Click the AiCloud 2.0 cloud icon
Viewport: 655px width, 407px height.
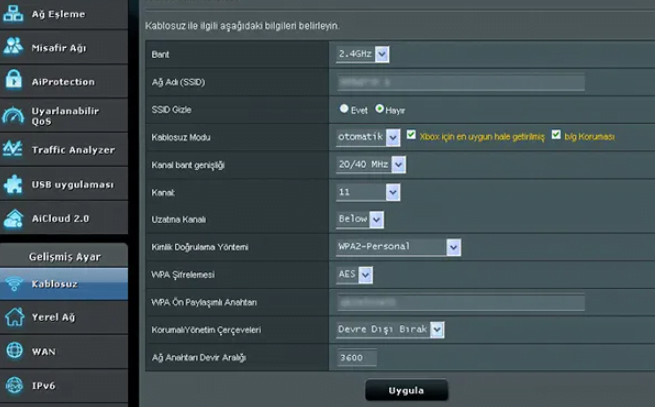tap(14, 218)
